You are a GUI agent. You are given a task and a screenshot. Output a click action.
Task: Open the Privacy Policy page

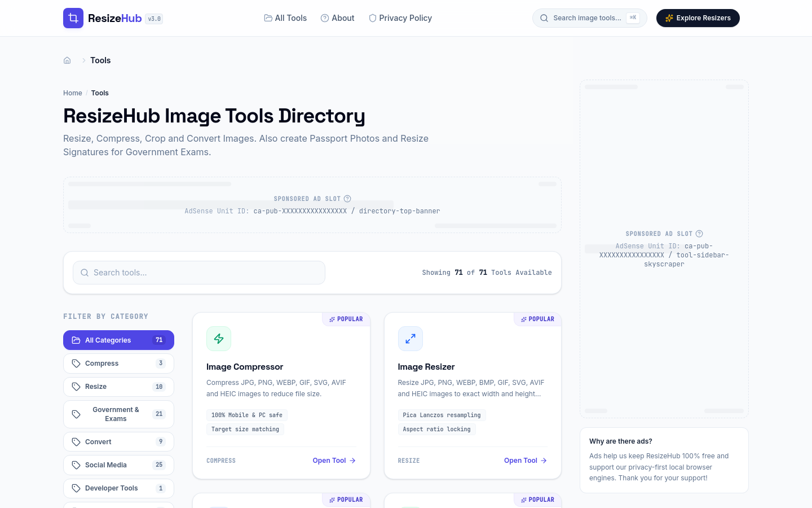[x=400, y=18]
